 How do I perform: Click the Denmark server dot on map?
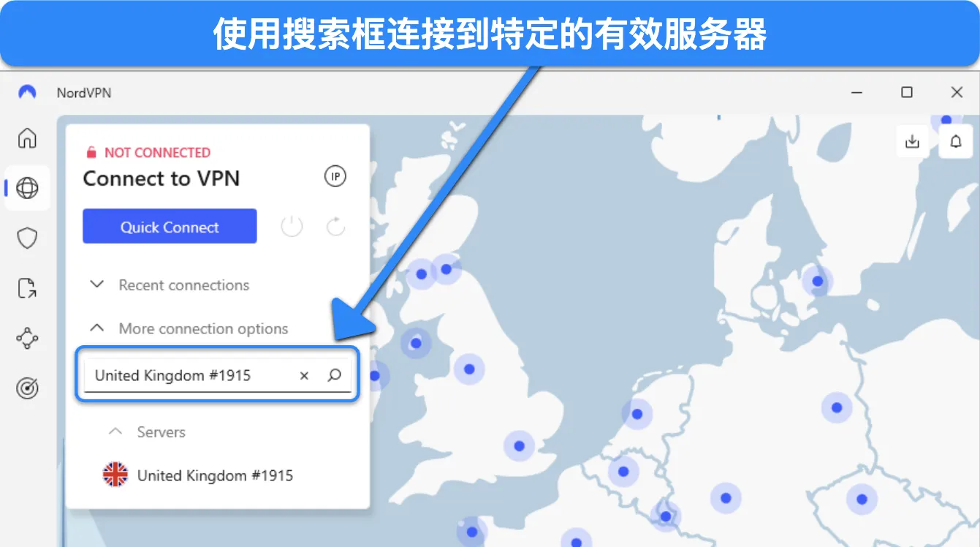pos(818,281)
